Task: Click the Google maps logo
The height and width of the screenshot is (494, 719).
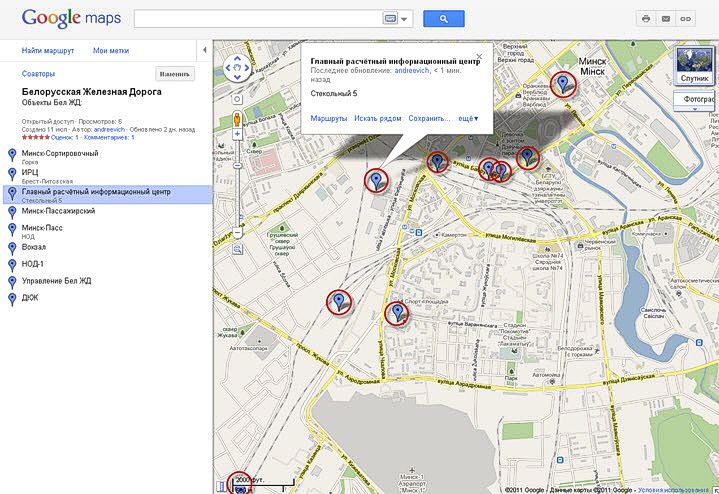Action: coord(71,18)
